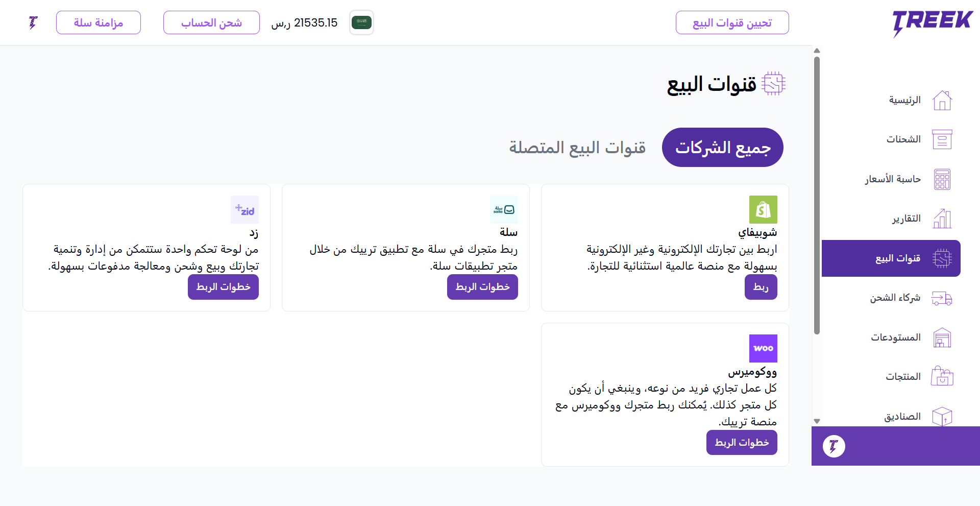This screenshot has height=506, width=980.
Task: Open reports via the bar chart icon
Action: [942, 219]
